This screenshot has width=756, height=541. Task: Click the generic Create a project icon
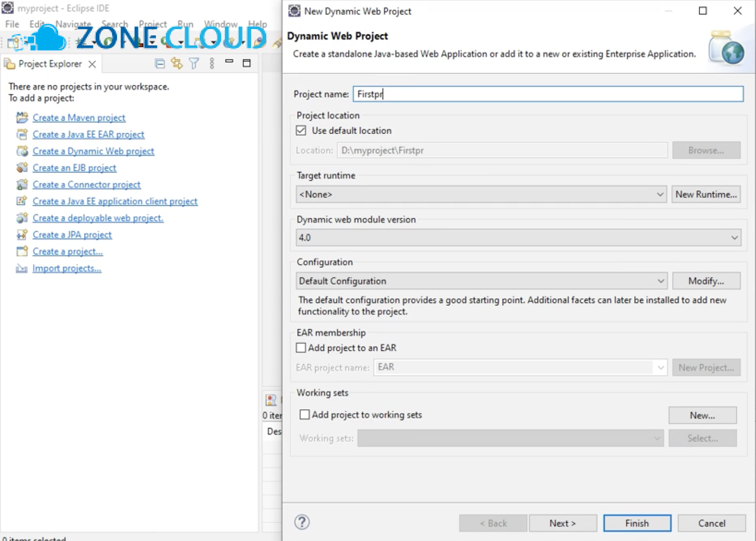(22, 251)
